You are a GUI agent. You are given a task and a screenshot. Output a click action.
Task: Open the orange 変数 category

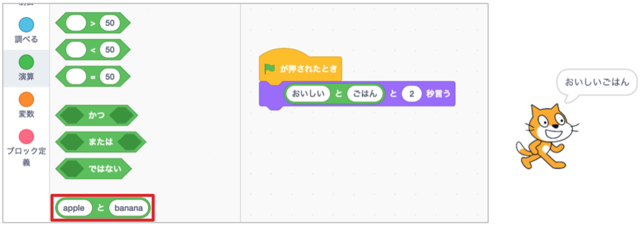26,100
